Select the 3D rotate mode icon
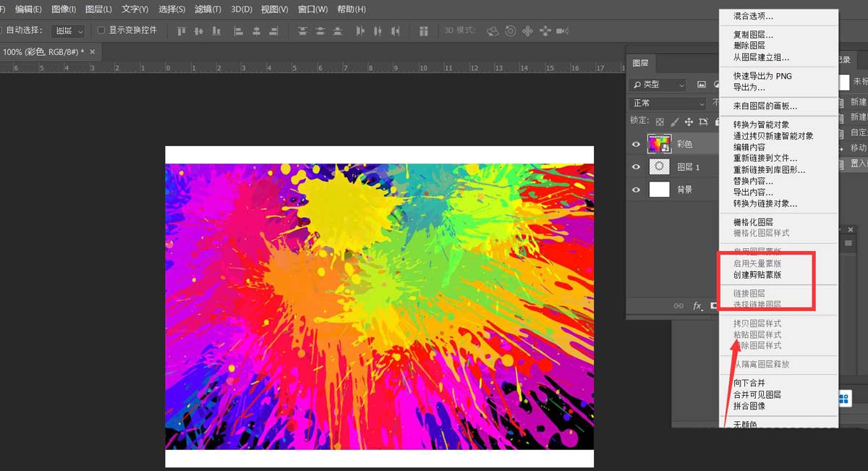Viewport: 868px width, 471px height. (x=493, y=30)
